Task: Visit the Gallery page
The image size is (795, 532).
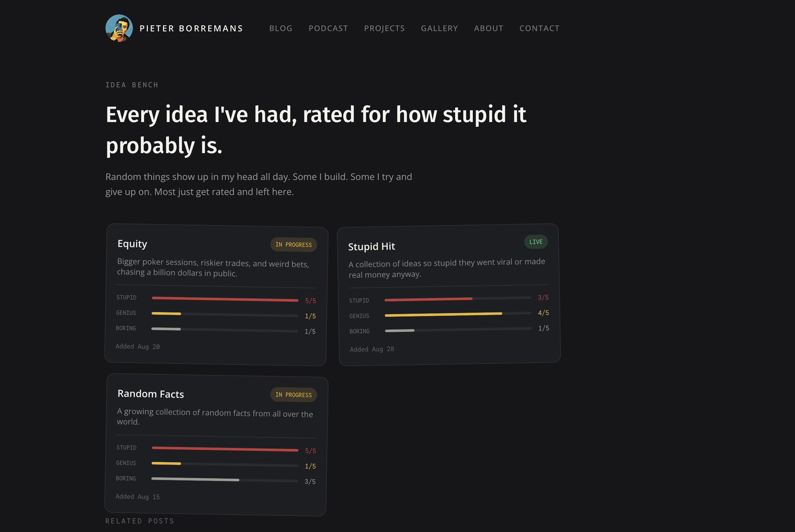Action: pyautogui.click(x=439, y=28)
